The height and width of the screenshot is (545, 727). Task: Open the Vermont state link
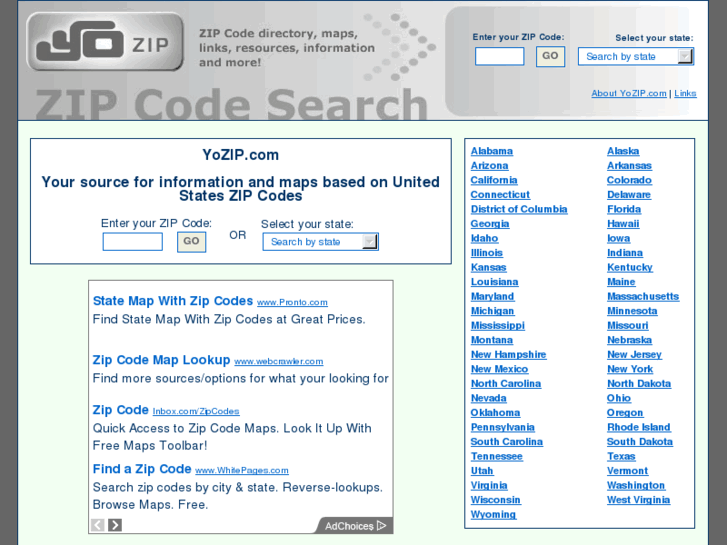point(628,471)
